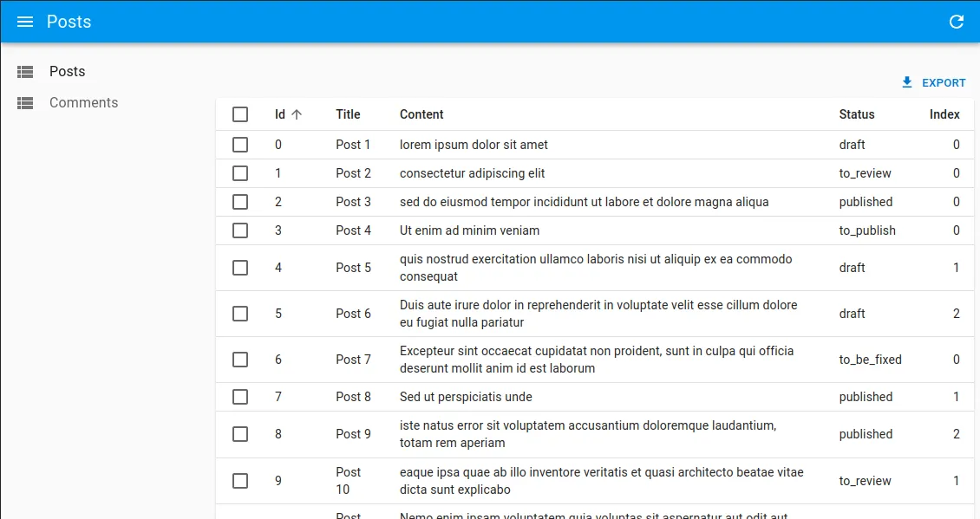The image size is (980, 519).
Task: Sort by the Title column header
Action: 348,114
